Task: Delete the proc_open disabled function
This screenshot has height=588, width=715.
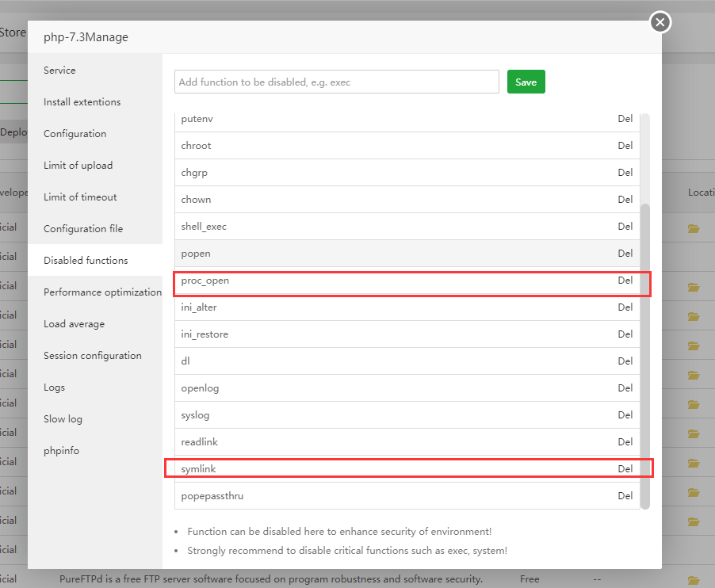Action: 625,281
